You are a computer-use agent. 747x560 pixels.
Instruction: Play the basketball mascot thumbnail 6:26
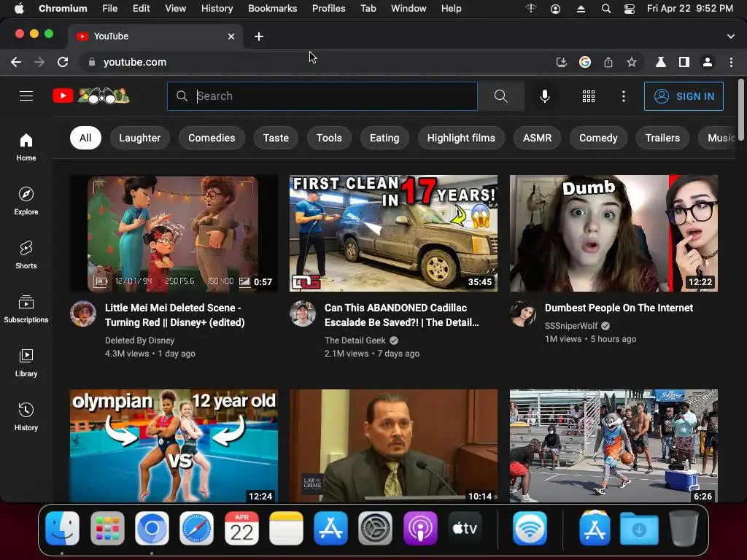coord(614,446)
